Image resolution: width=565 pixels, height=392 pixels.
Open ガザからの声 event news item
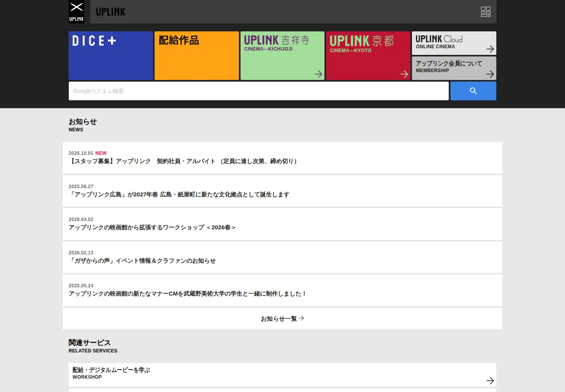[282, 257]
